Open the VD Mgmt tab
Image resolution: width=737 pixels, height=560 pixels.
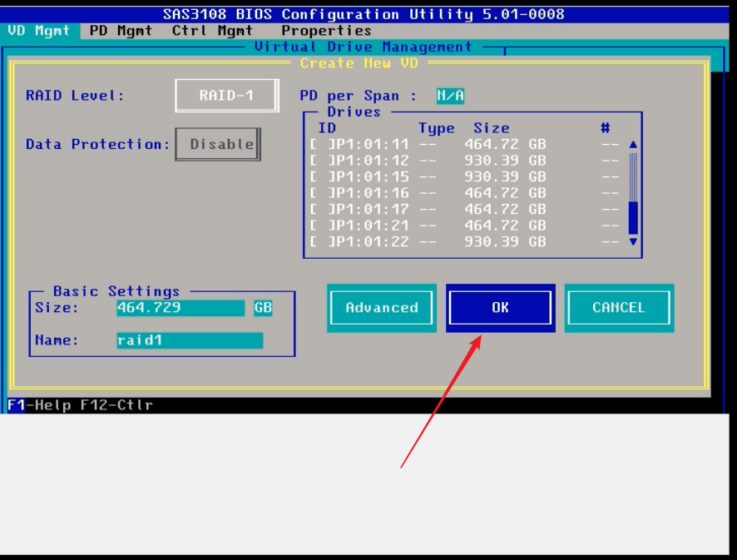(x=39, y=31)
